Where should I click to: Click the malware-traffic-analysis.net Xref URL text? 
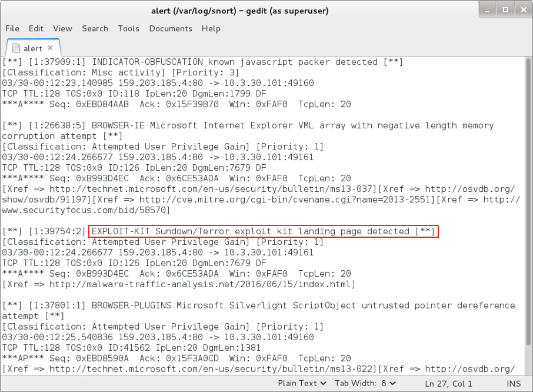click(202, 284)
